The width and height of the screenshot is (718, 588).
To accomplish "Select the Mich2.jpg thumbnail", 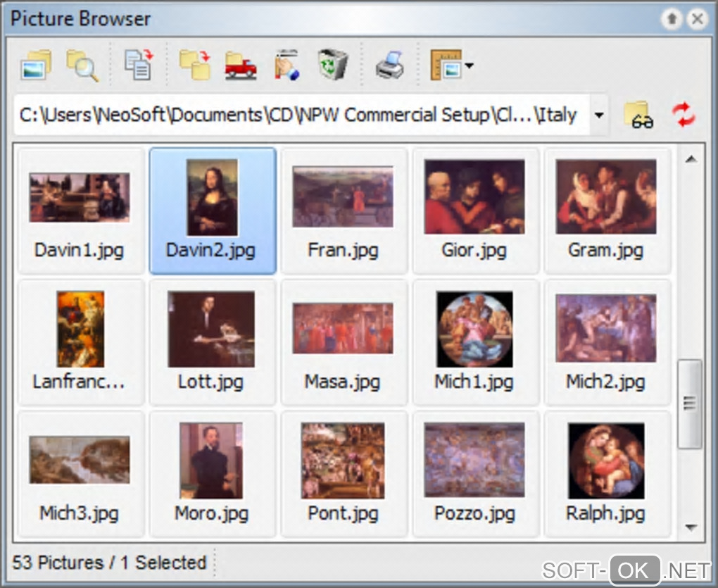I will coord(607,342).
